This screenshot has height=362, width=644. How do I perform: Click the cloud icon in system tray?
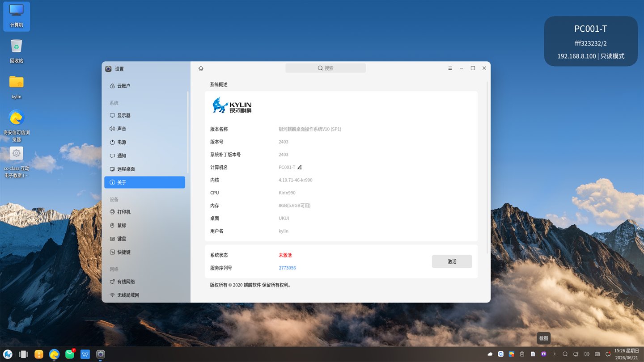coord(490,354)
